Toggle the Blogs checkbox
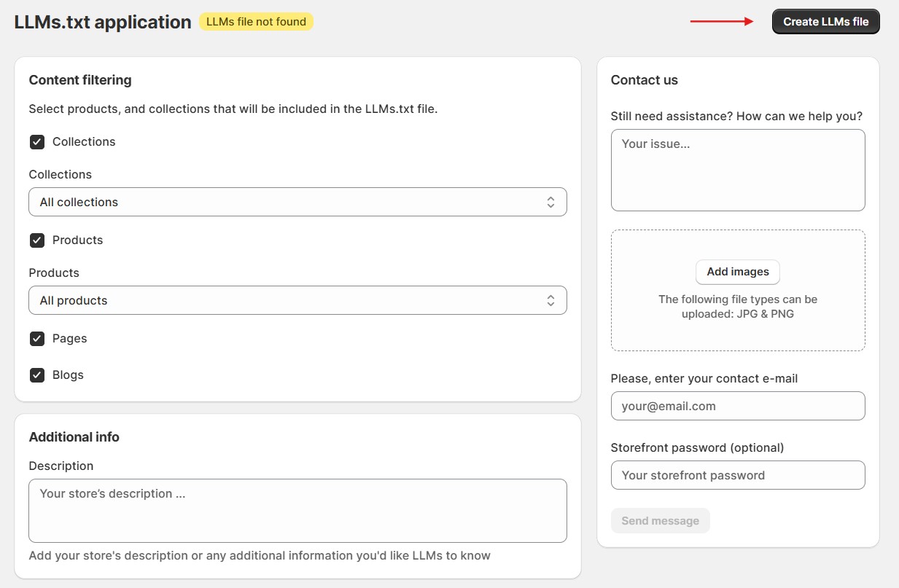 pyautogui.click(x=37, y=375)
